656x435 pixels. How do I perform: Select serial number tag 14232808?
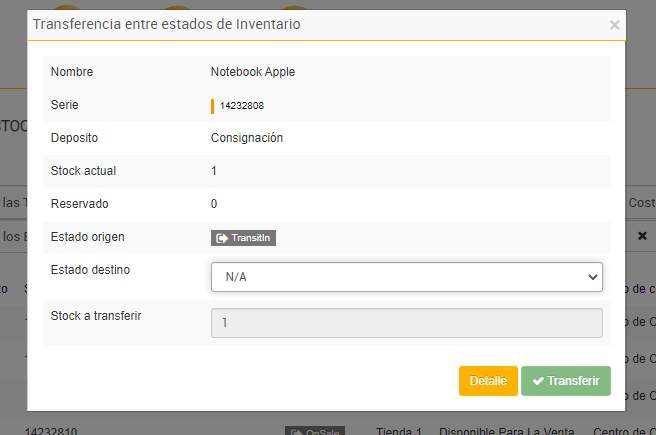pos(241,105)
